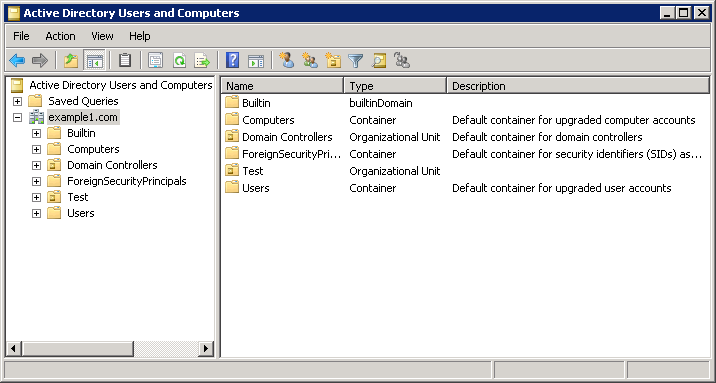Select Builtin folder in left tree
Viewport: 716px width, 383px height.
coord(81,133)
